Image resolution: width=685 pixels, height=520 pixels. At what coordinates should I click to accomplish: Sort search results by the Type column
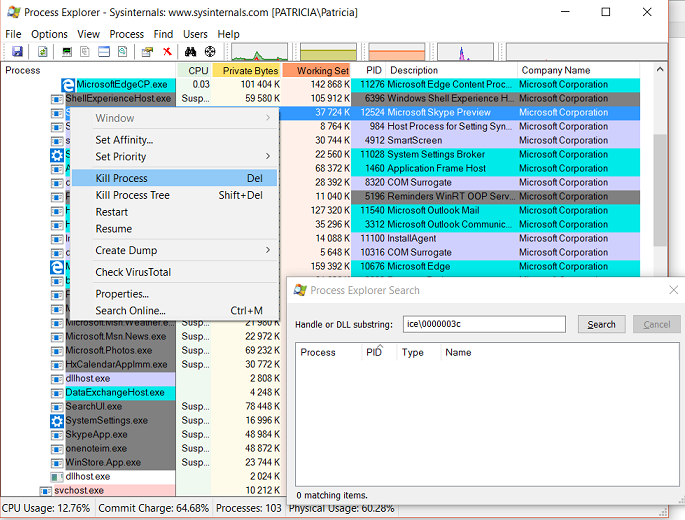pos(418,352)
